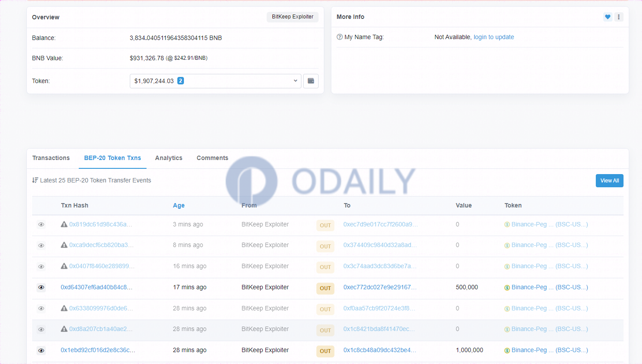Click the login to update link
Viewport: 642px width, 364px height.
coord(494,37)
